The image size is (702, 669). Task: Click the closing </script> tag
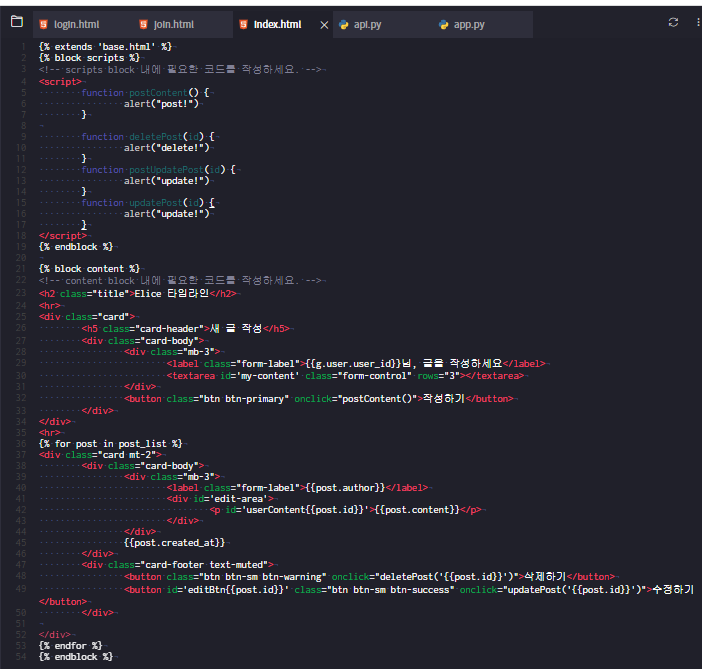(63, 236)
